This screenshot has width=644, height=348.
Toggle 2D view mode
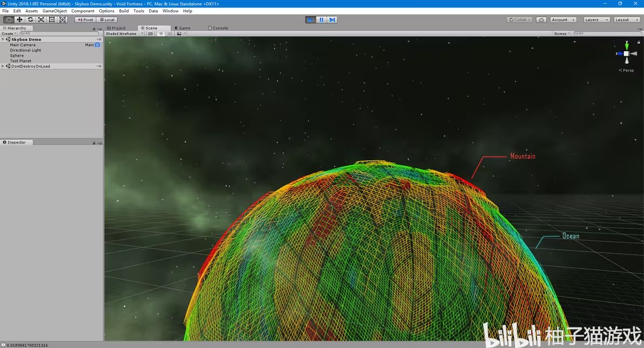[x=150, y=33]
